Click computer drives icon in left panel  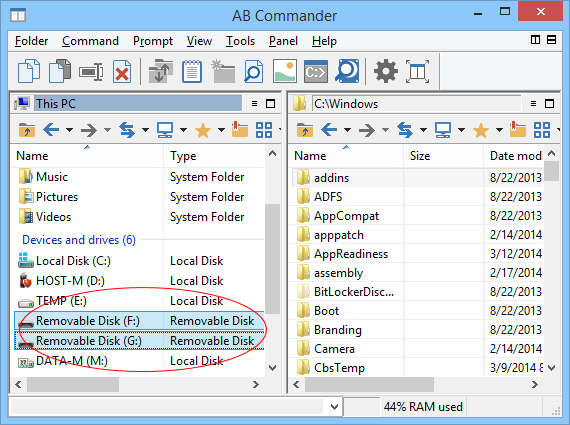point(165,130)
